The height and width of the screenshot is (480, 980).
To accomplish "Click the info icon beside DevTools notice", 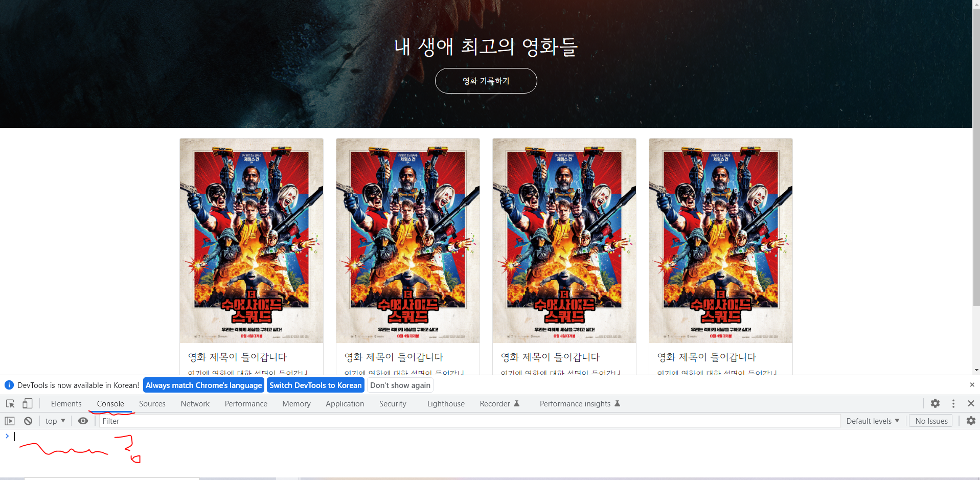I will pyautogui.click(x=9, y=385).
